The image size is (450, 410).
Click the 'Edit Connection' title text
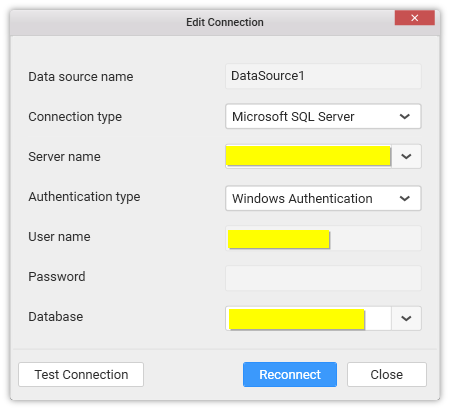click(x=225, y=22)
